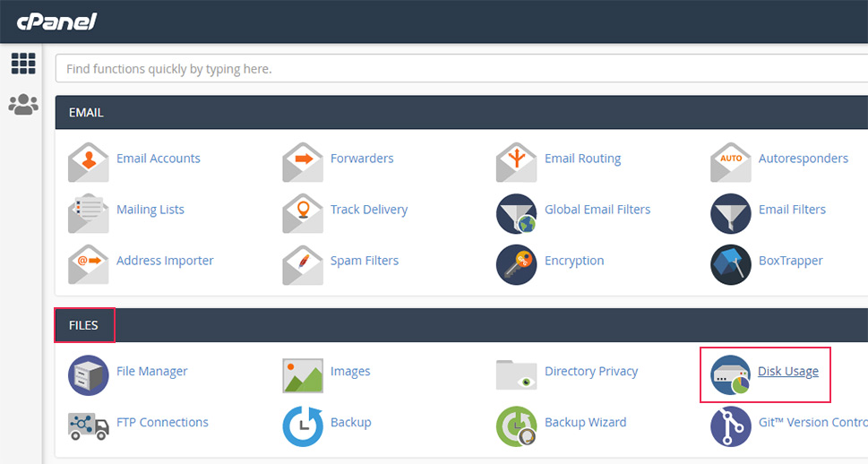Click the Global Email Filters funnel icon
The height and width of the screenshot is (464, 868).
pyautogui.click(x=517, y=214)
